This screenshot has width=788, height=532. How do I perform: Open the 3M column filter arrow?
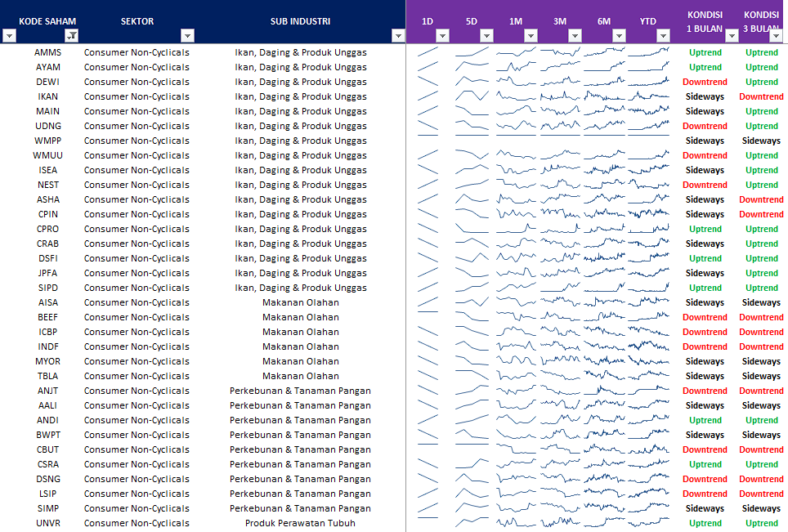coord(575,35)
